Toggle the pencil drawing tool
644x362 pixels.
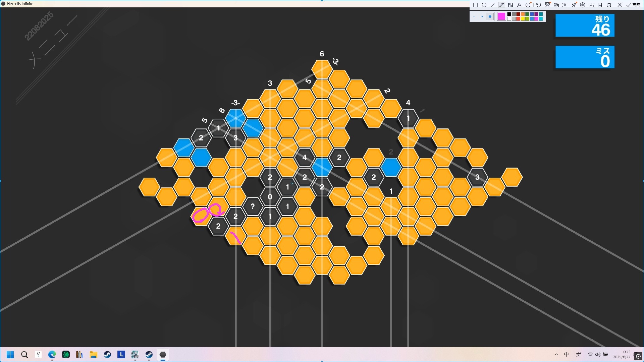coord(501,5)
